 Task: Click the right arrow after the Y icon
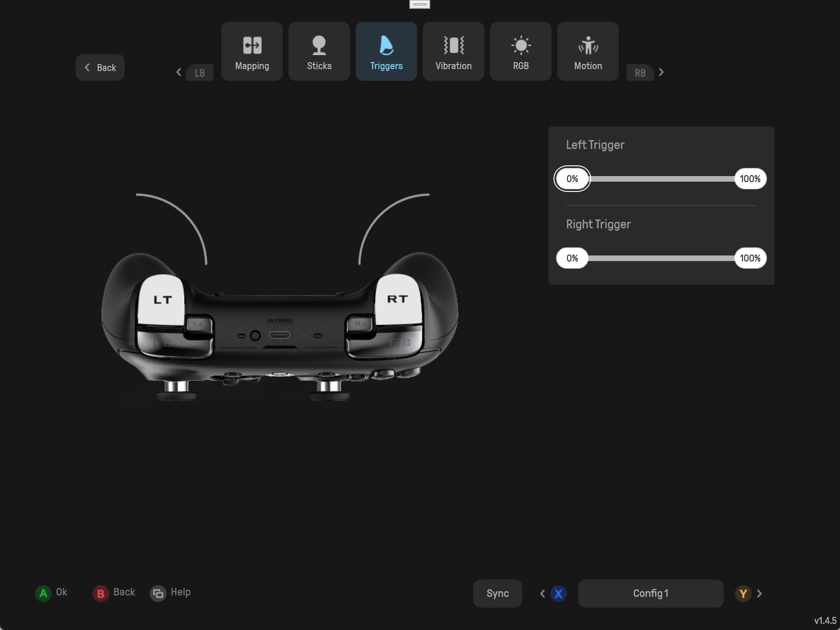click(759, 594)
